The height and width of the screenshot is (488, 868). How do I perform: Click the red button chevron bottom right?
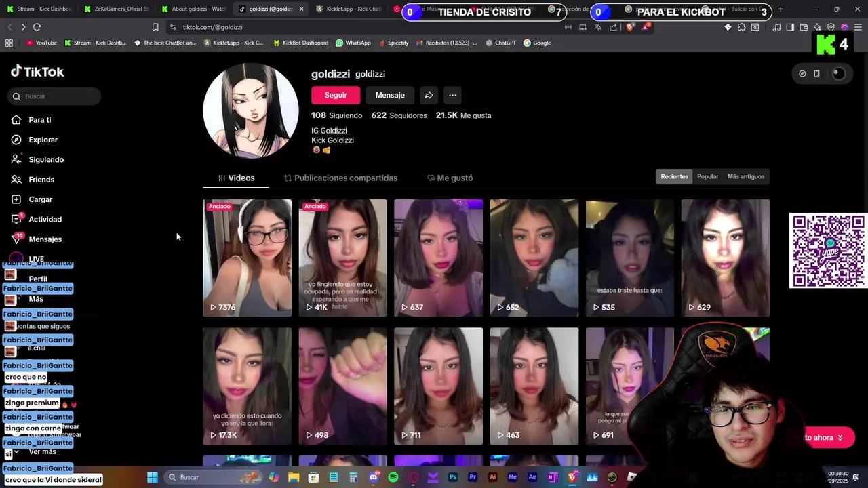point(840,438)
